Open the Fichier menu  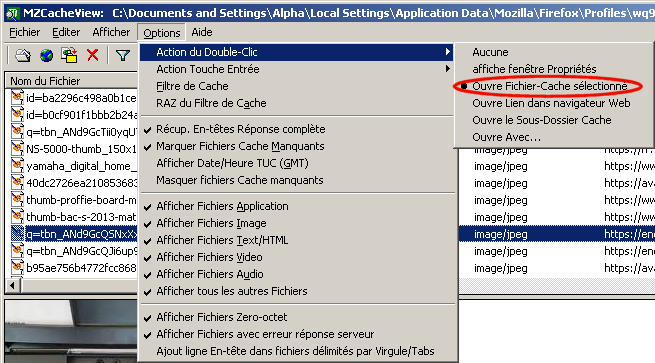point(25,32)
